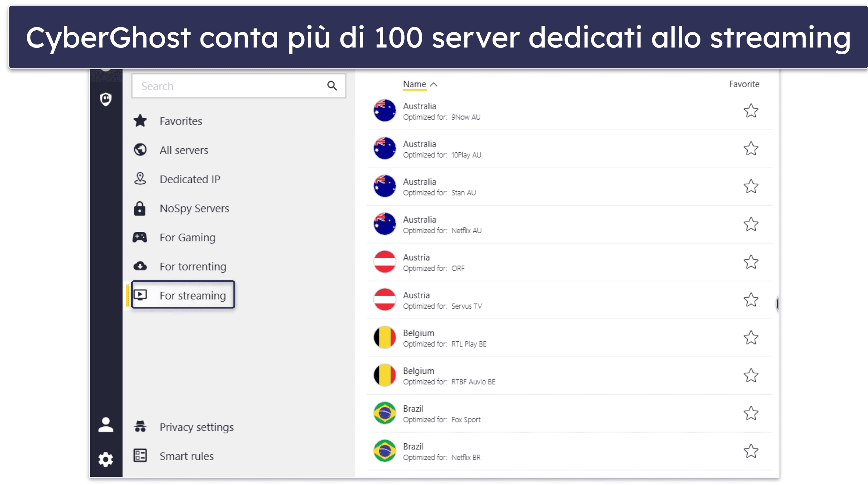Click the Australia flag for 9Now AU
The width and height of the screenshot is (868, 485).
(x=385, y=111)
